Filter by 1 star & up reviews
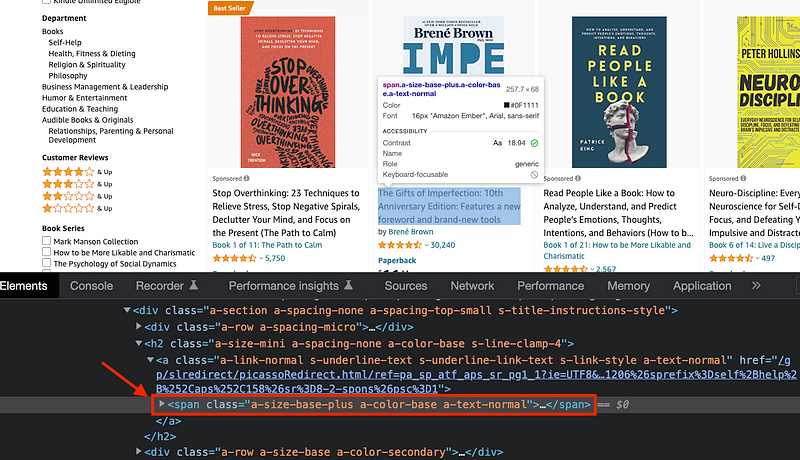 coord(77,209)
